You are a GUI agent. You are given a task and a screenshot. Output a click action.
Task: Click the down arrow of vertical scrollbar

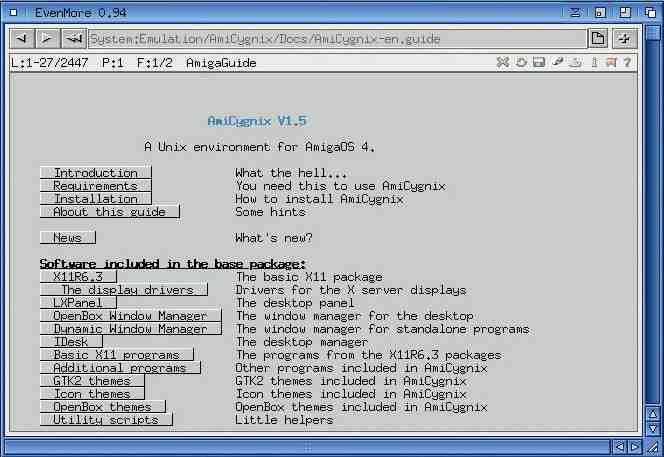pyautogui.click(x=653, y=428)
